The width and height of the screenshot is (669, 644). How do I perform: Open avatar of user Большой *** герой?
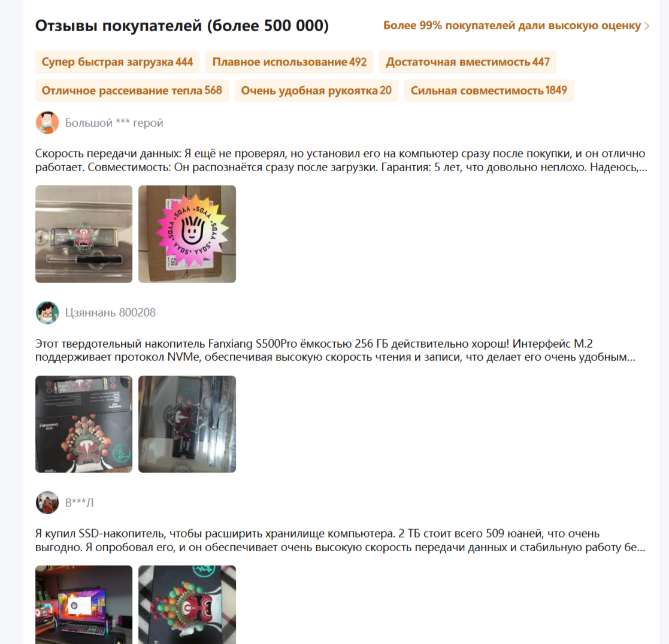(x=47, y=123)
